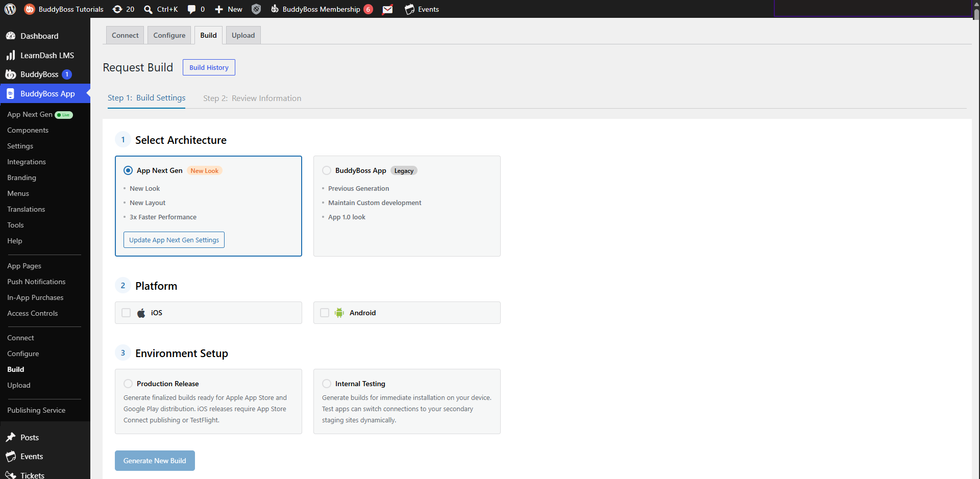Click the Apple logo icon for iOS

(x=141, y=313)
